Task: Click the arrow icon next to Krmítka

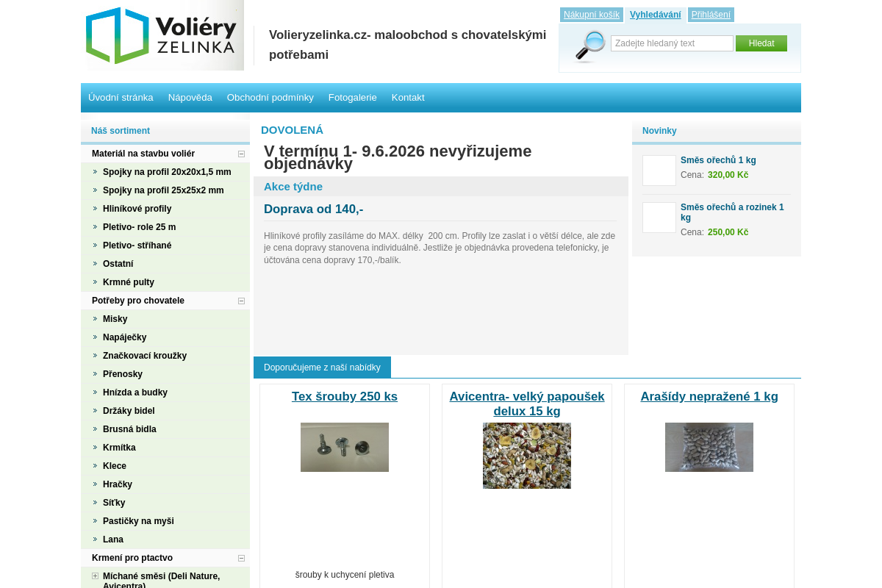Action: pos(95,447)
